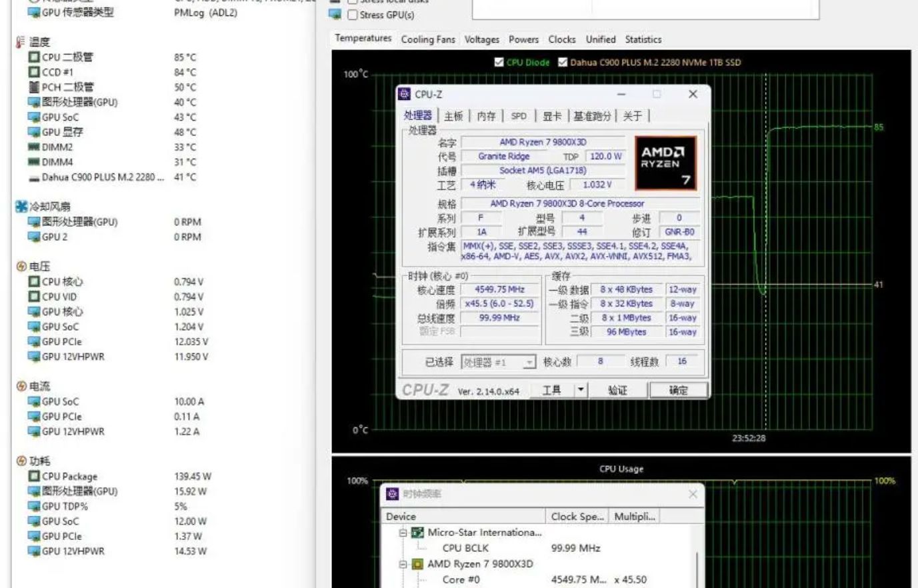Open the Powers tab
Image resolution: width=918 pixels, height=588 pixels.
coord(523,39)
